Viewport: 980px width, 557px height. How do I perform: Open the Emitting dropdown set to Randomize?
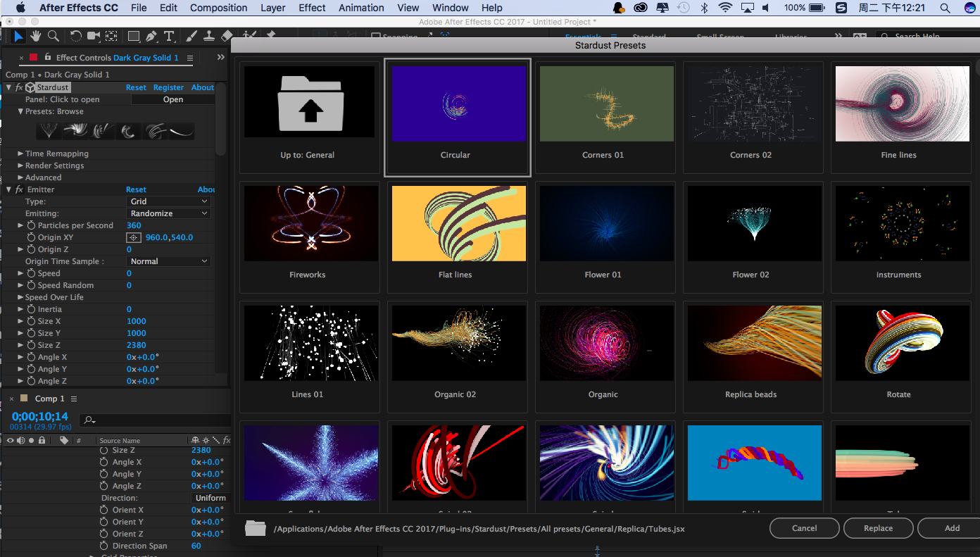(x=168, y=213)
